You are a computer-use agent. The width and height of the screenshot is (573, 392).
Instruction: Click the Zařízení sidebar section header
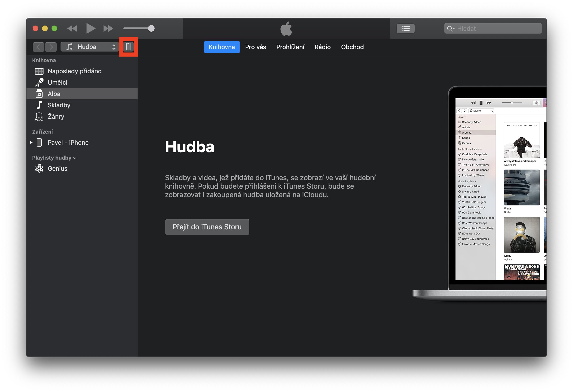click(42, 132)
